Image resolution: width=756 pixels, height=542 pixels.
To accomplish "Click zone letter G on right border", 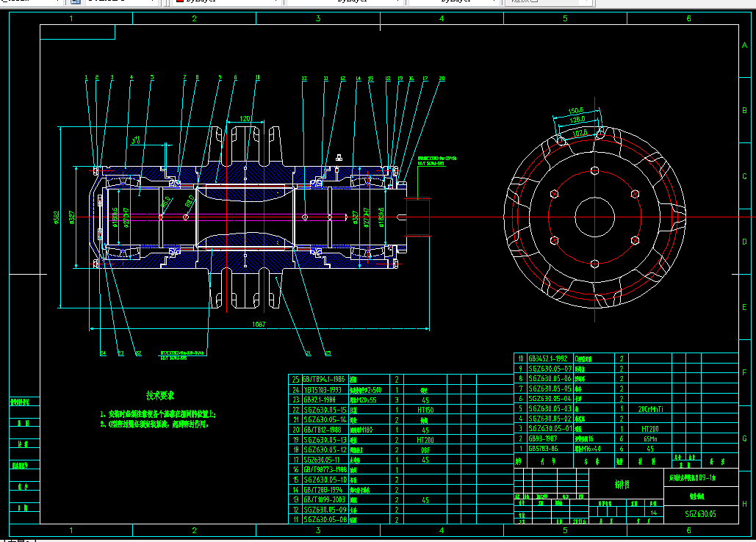I will pos(744,438).
